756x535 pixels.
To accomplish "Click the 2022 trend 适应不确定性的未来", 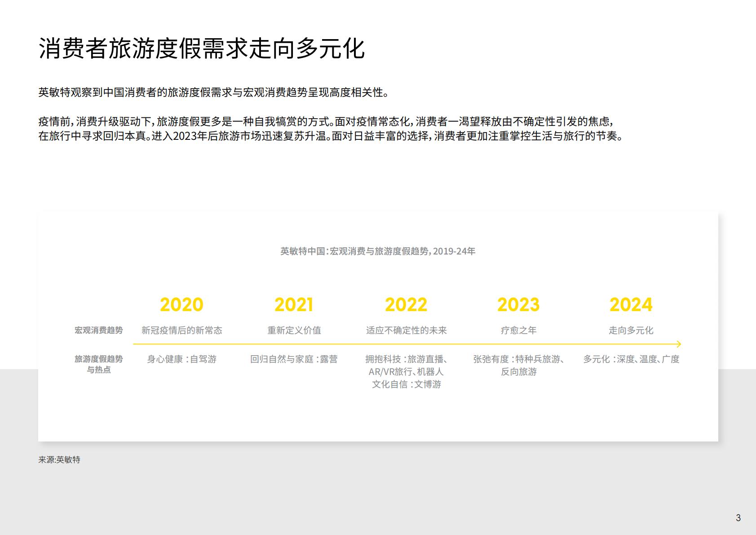I will (406, 330).
